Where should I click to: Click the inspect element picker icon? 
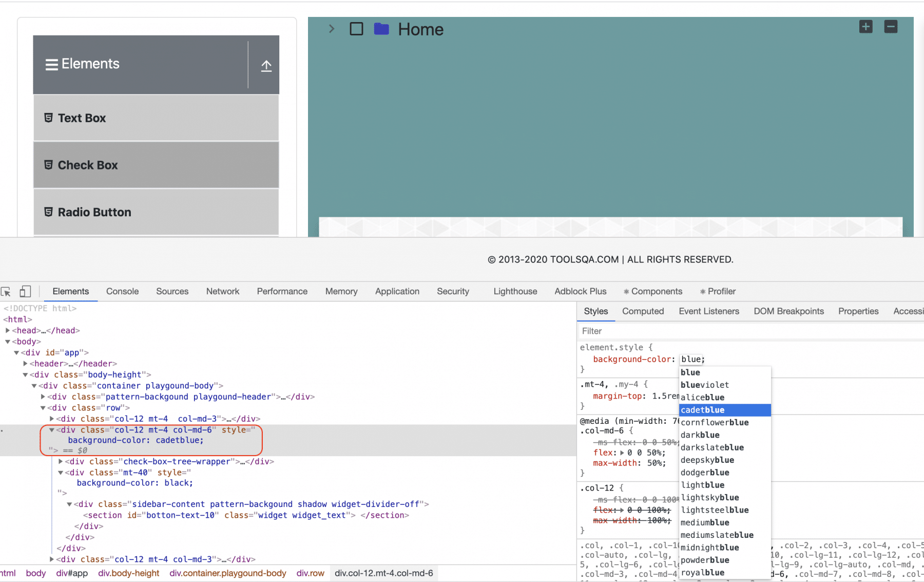pyautogui.click(x=6, y=292)
